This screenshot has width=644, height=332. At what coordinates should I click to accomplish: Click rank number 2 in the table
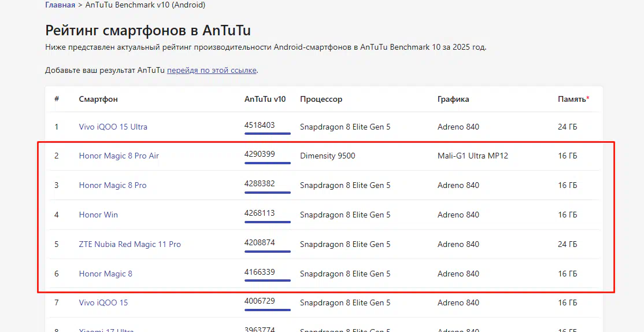[56, 156]
